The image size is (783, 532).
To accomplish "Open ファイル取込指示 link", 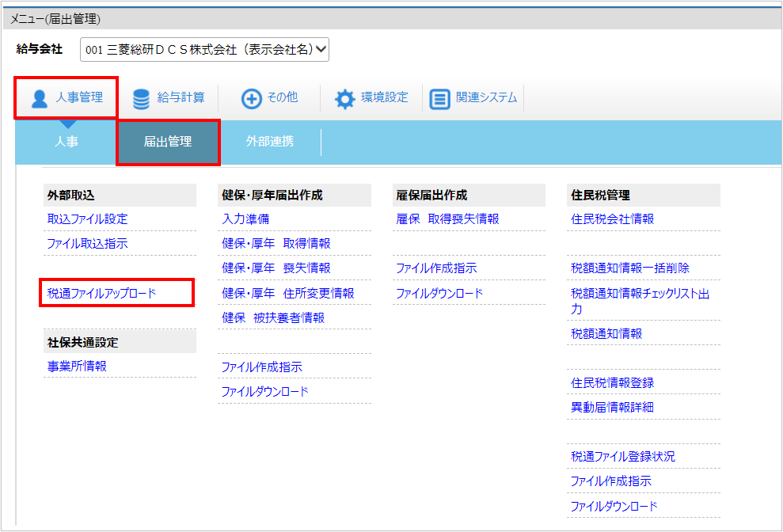I will point(87,243).
